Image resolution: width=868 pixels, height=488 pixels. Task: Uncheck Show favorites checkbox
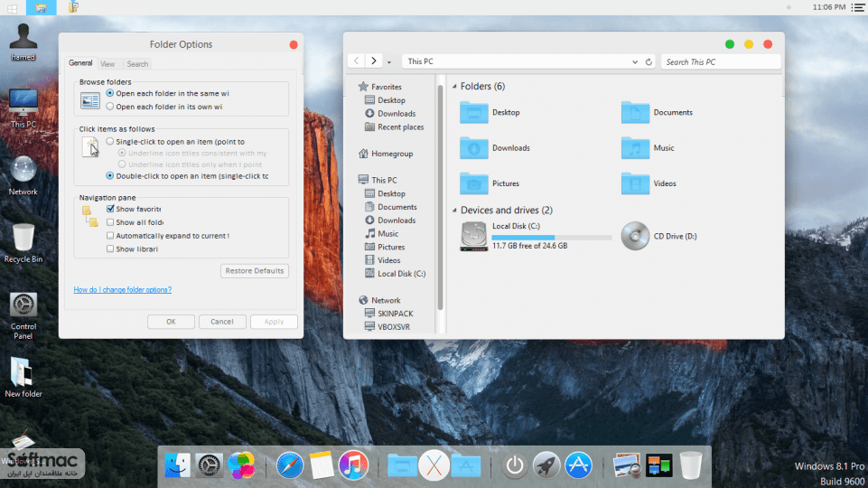tap(110, 209)
